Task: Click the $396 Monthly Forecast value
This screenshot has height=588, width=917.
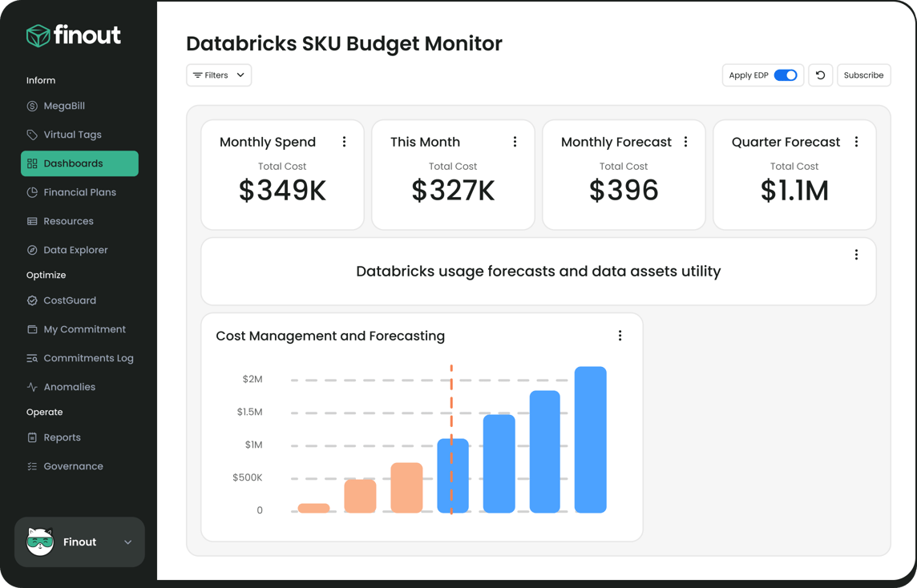Action: pyautogui.click(x=624, y=191)
